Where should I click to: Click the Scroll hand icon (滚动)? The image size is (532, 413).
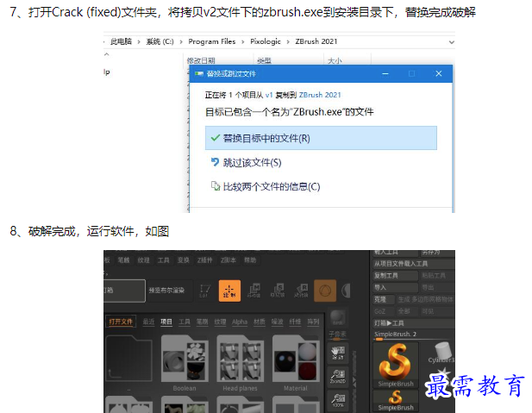tap(338, 353)
